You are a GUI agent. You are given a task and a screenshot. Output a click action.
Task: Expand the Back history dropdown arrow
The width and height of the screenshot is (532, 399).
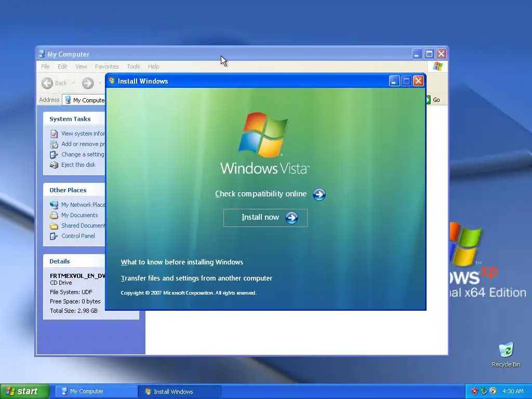point(73,83)
